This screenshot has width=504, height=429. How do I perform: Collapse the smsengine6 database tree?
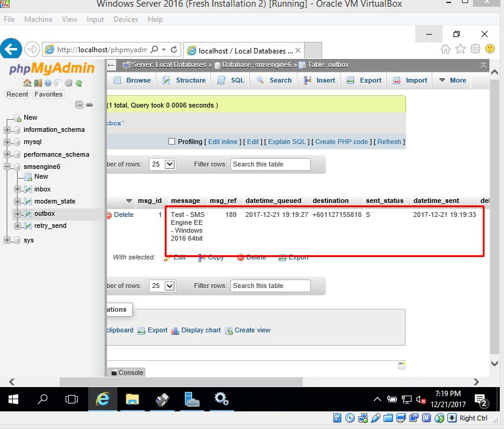(x=7, y=166)
